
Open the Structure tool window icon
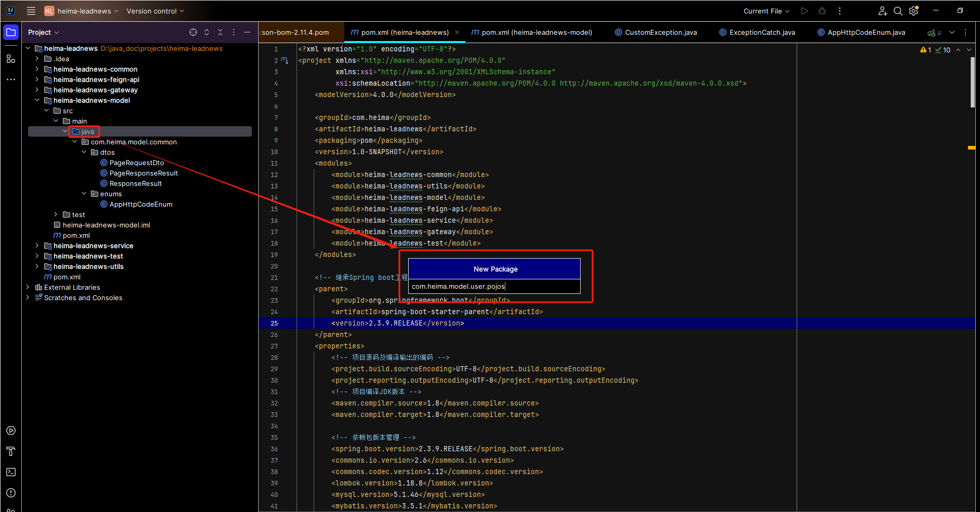[11, 59]
